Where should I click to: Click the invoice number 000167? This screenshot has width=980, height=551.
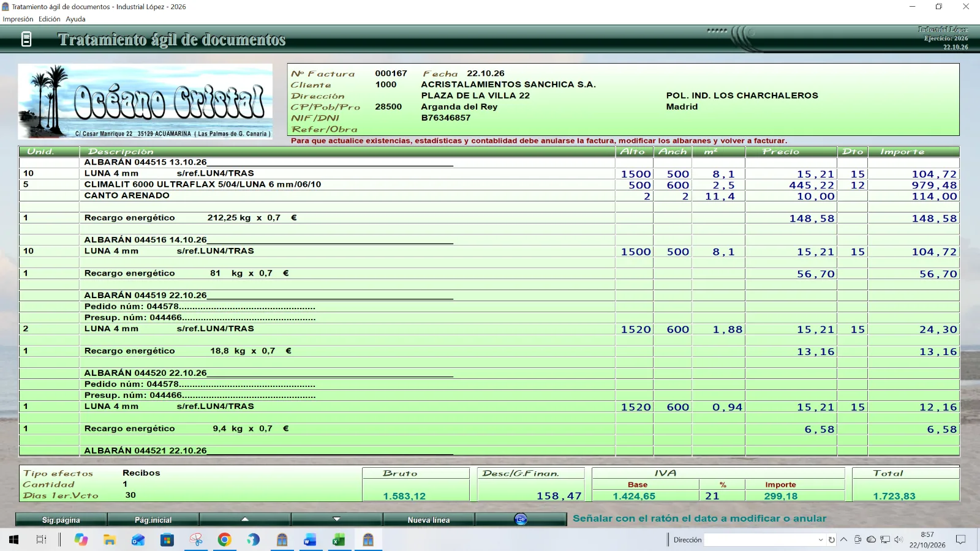(x=391, y=73)
